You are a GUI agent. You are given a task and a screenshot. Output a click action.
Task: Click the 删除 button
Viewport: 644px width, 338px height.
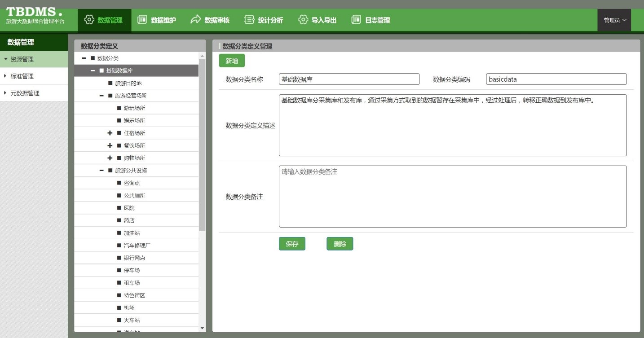(x=340, y=244)
